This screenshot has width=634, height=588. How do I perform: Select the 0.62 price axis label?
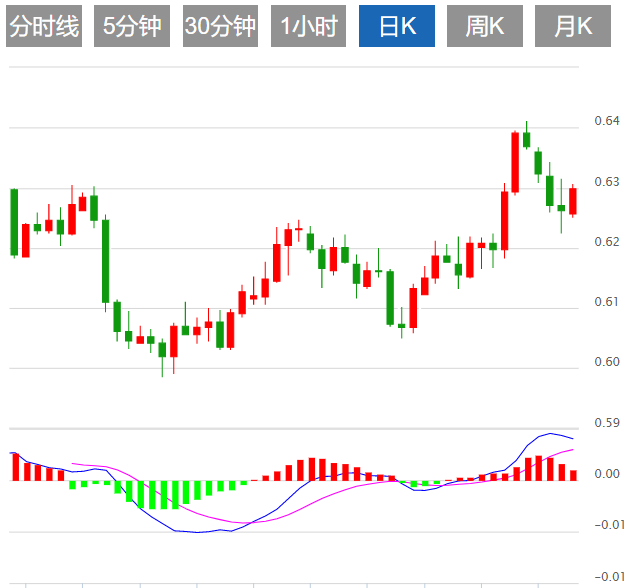click(606, 242)
